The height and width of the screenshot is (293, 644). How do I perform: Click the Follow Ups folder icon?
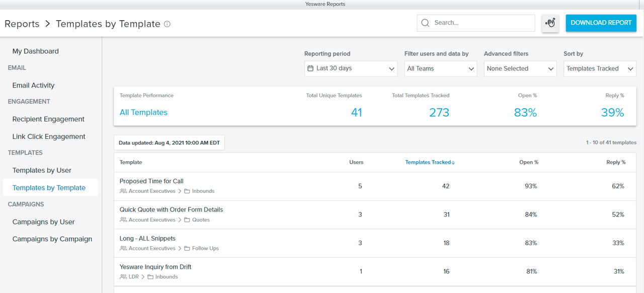pyautogui.click(x=187, y=249)
